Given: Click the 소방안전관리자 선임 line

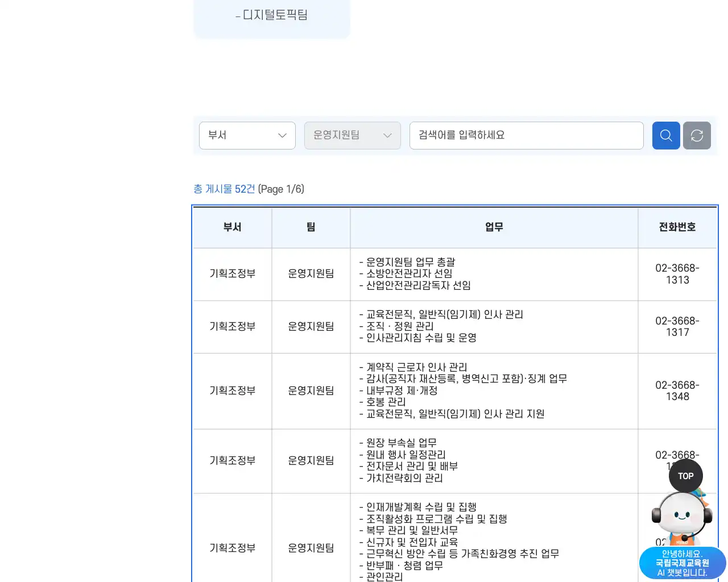Looking at the screenshot, I should point(406,274).
